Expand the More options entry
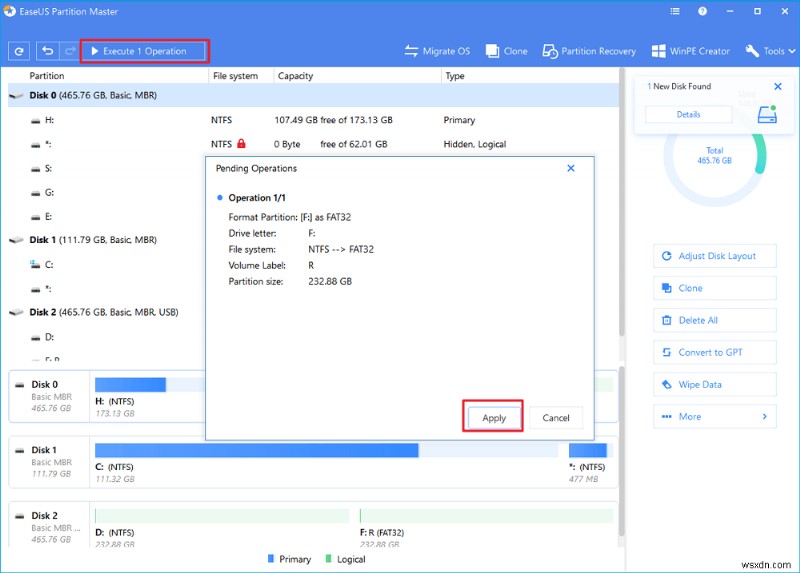The height and width of the screenshot is (573, 800). [x=714, y=416]
